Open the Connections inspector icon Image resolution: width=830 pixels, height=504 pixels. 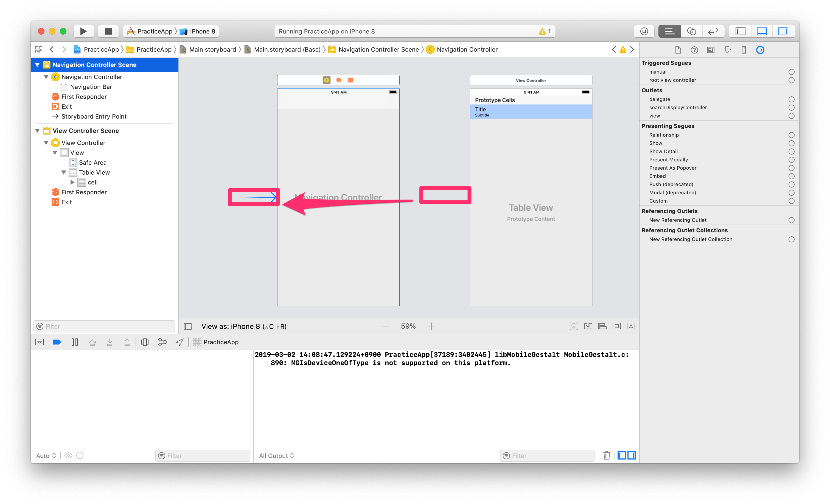coord(760,50)
